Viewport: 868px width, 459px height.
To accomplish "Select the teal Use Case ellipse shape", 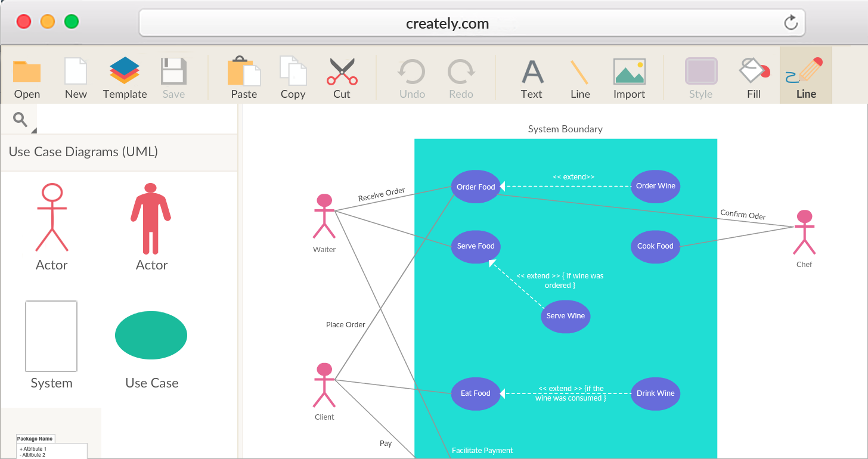I will 151,336.
